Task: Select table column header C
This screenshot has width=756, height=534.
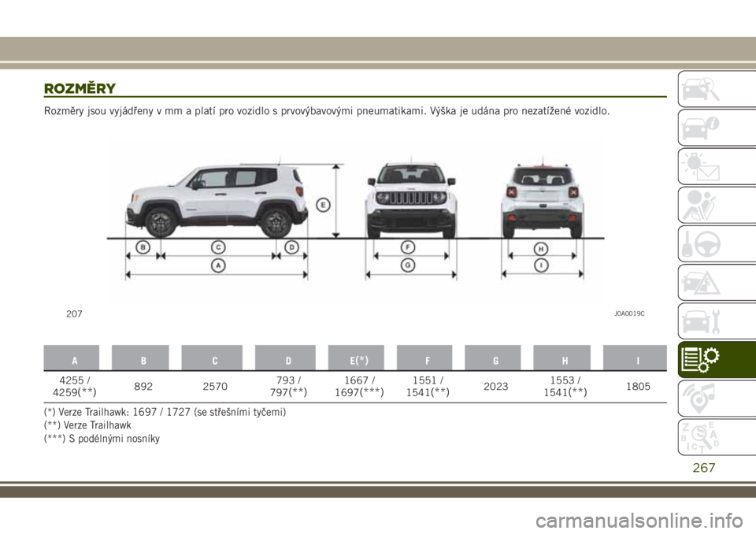Action: pyautogui.click(x=212, y=358)
